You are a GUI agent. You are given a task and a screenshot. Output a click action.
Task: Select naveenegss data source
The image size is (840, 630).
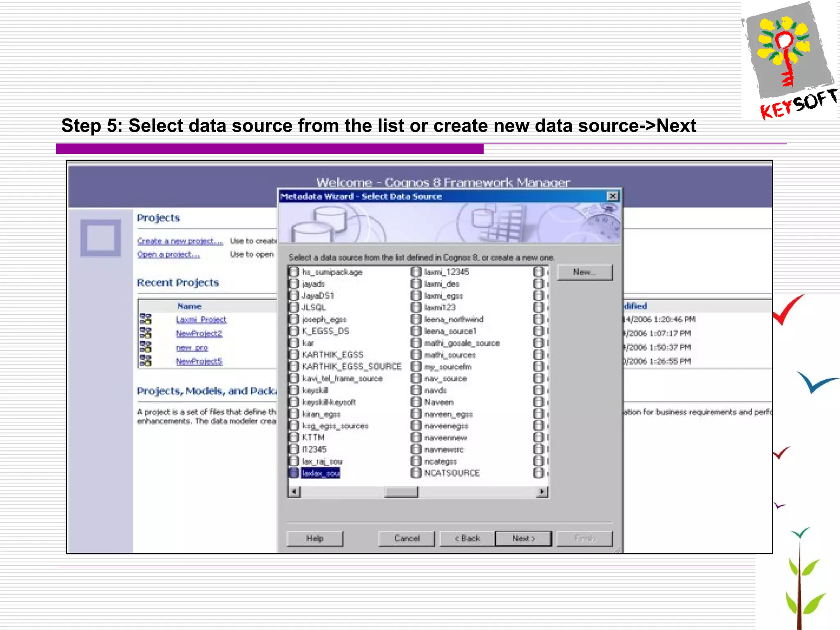[446, 426]
